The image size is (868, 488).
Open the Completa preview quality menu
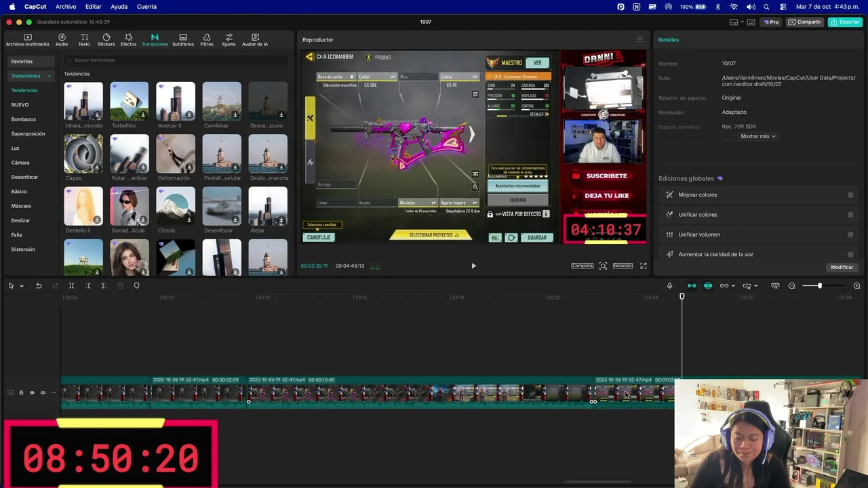pos(583,266)
